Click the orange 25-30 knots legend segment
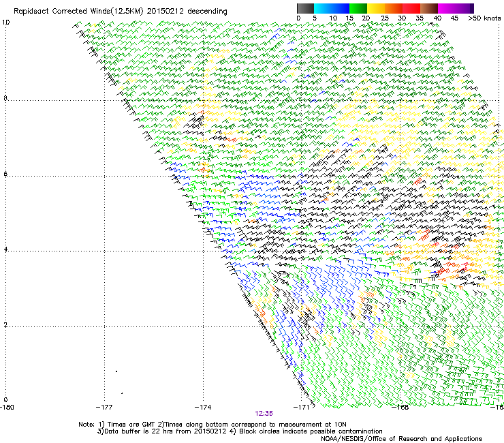Image resolution: width=504 pixels, height=443 pixels. (394, 8)
